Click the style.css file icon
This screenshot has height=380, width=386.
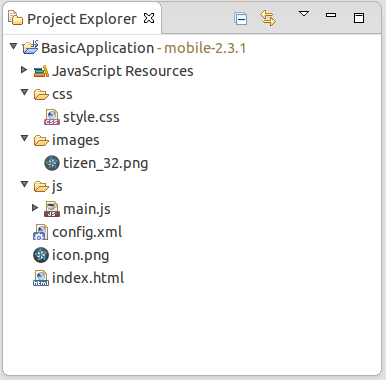[x=52, y=117]
